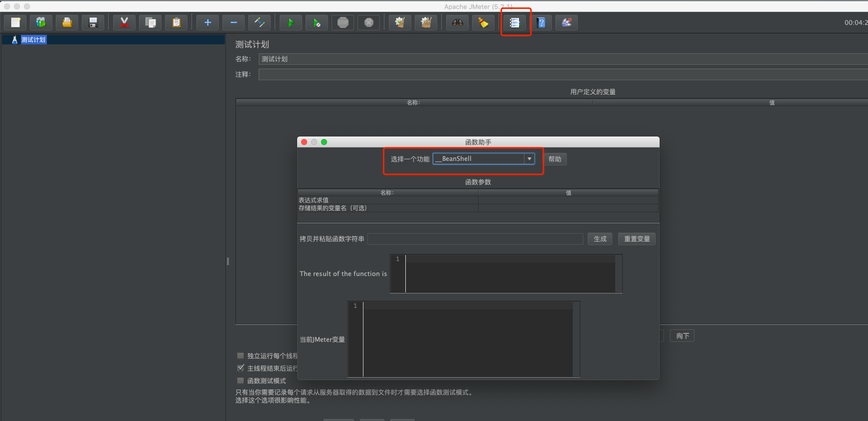Enable the 函数测试模式 checkbox
868x421 pixels.
(241, 381)
